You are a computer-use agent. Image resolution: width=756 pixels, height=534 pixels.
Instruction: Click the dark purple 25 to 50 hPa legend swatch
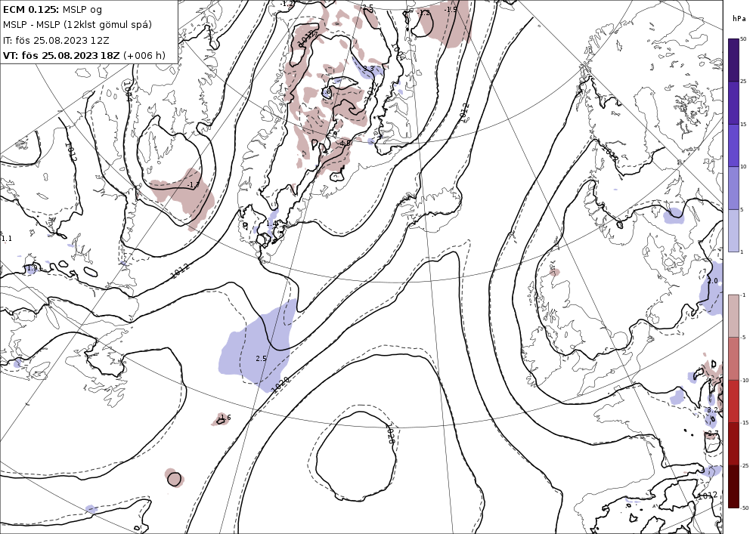[733, 60]
